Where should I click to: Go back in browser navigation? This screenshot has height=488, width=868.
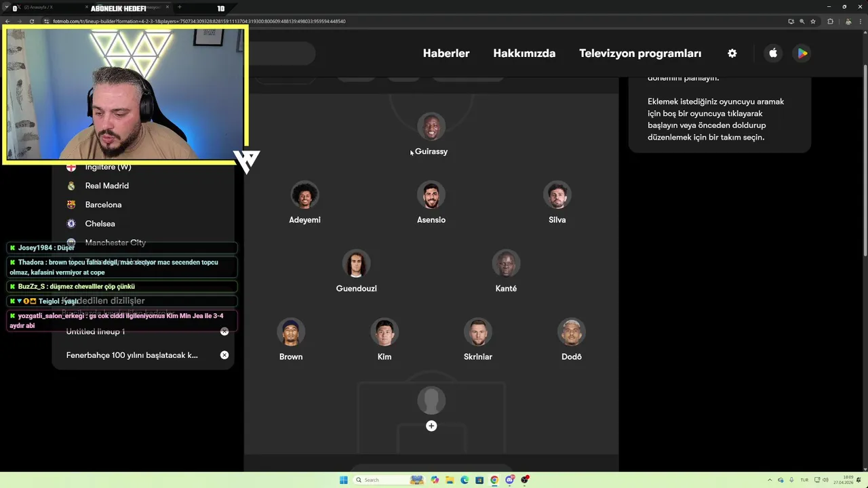pyautogui.click(x=7, y=21)
